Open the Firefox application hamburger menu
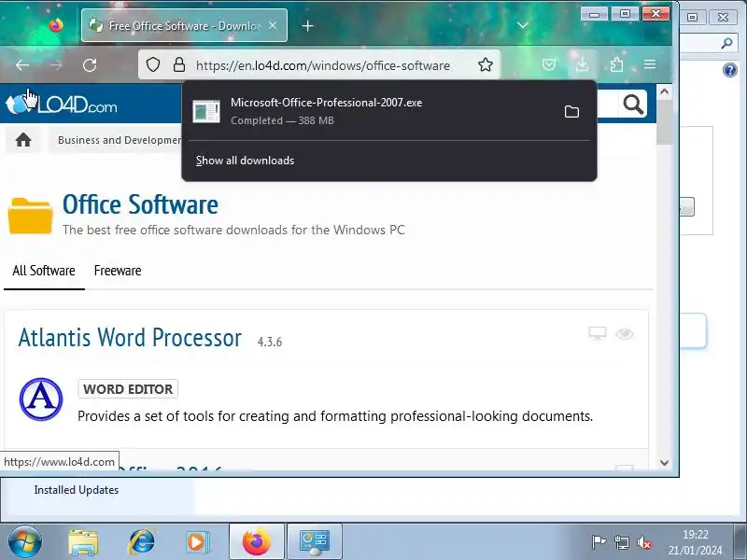This screenshot has height=560, width=747. point(650,64)
